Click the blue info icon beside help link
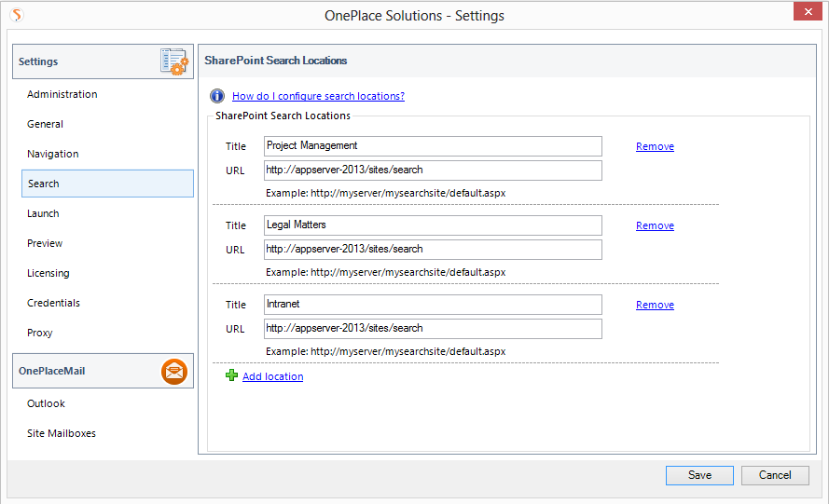This screenshot has width=829, height=504. click(217, 96)
